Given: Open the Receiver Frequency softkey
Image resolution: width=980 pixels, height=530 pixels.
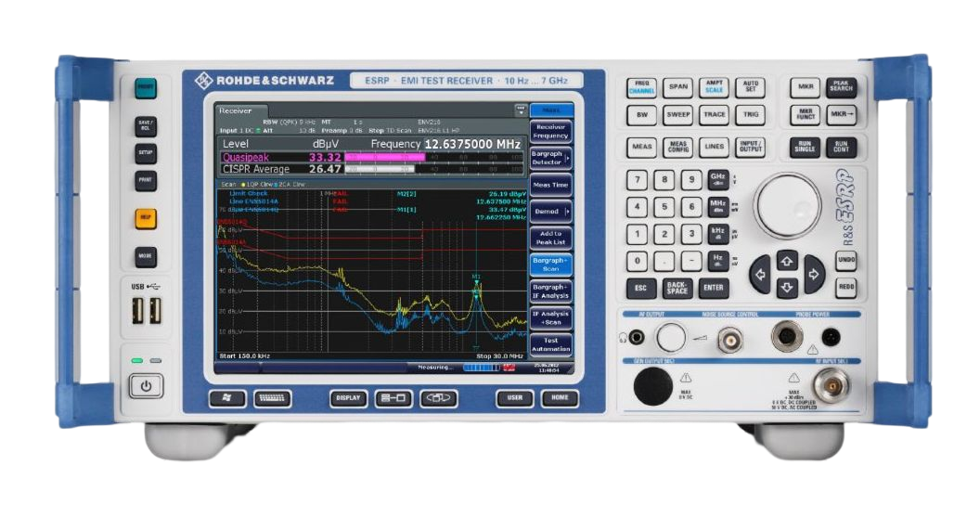Looking at the screenshot, I should 550,131.
